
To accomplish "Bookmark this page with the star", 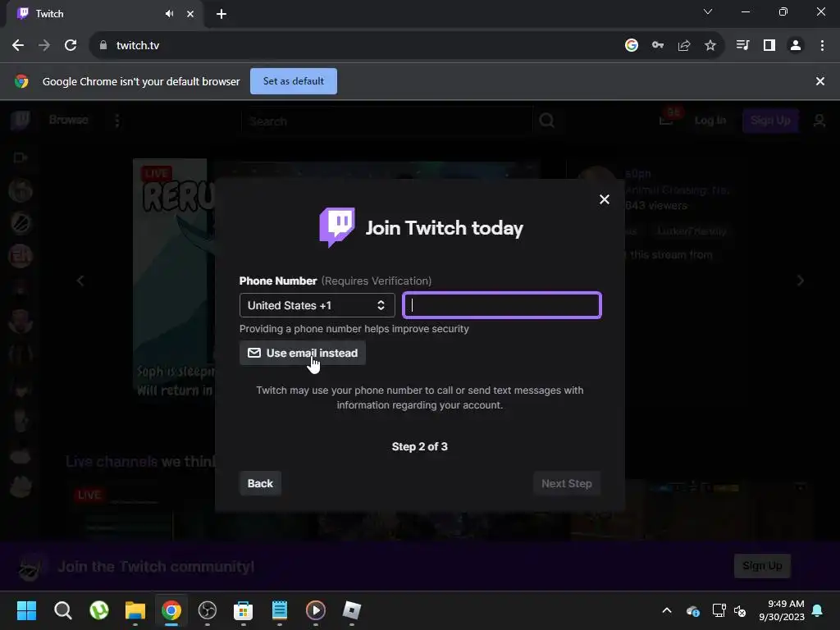I will [710, 46].
